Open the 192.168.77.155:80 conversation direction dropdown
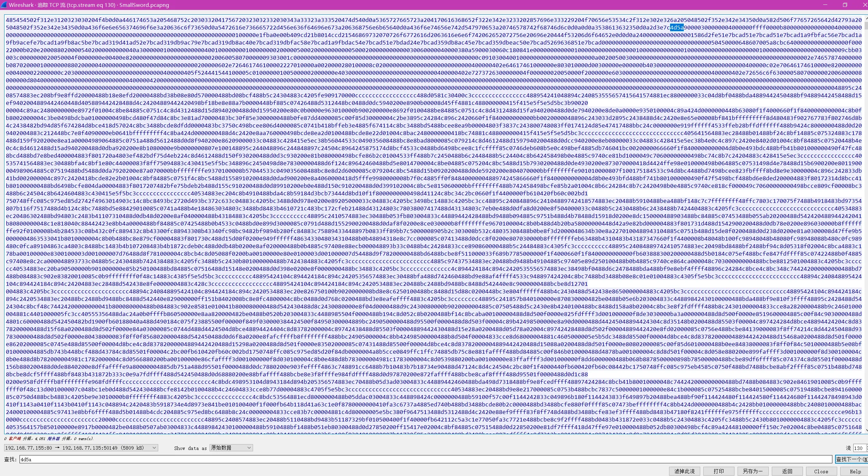The height and width of the screenshot is (476, 868). 81,448
